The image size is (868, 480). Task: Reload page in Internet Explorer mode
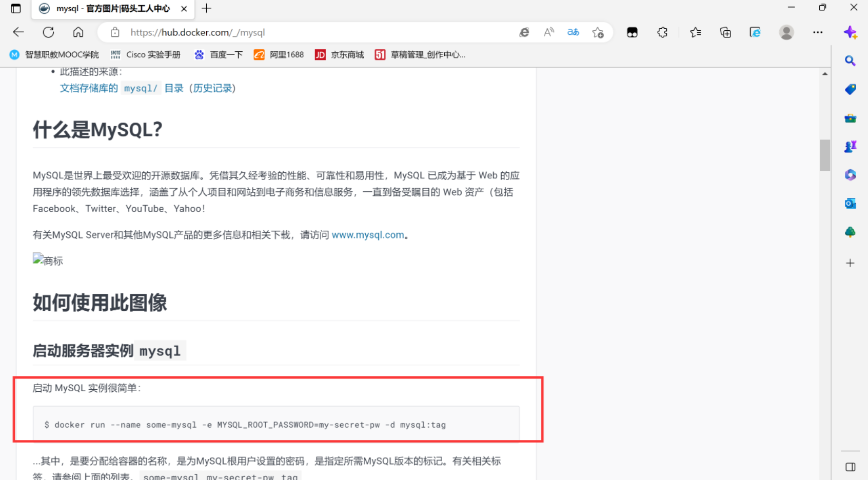[x=524, y=32]
